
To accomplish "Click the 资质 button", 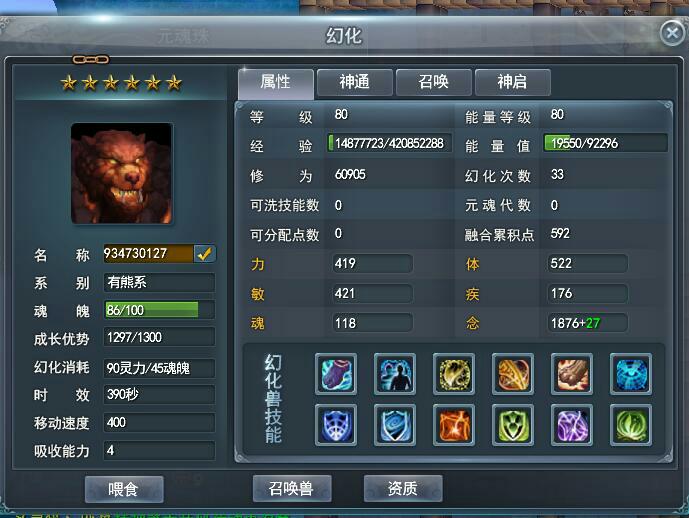I will point(403,488).
